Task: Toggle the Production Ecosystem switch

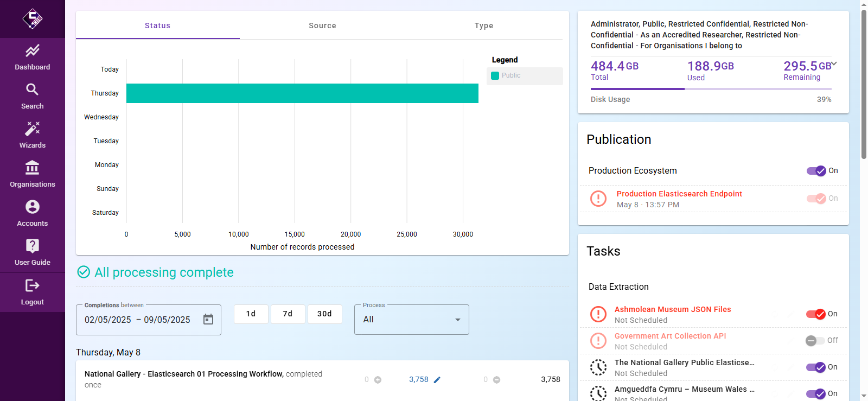Action: [816, 171]
